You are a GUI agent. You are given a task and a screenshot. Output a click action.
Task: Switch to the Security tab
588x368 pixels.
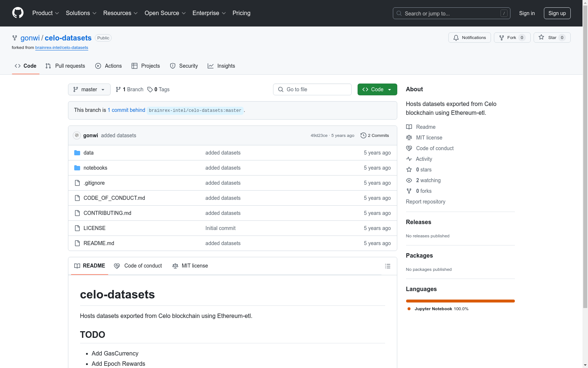coord(184,66)
